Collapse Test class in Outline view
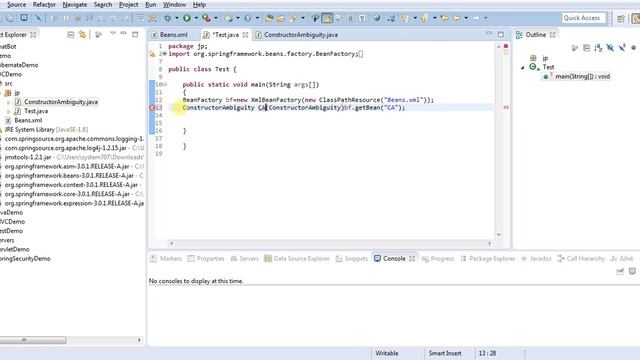This screenshot has height=360, width=640. [522, 67]
